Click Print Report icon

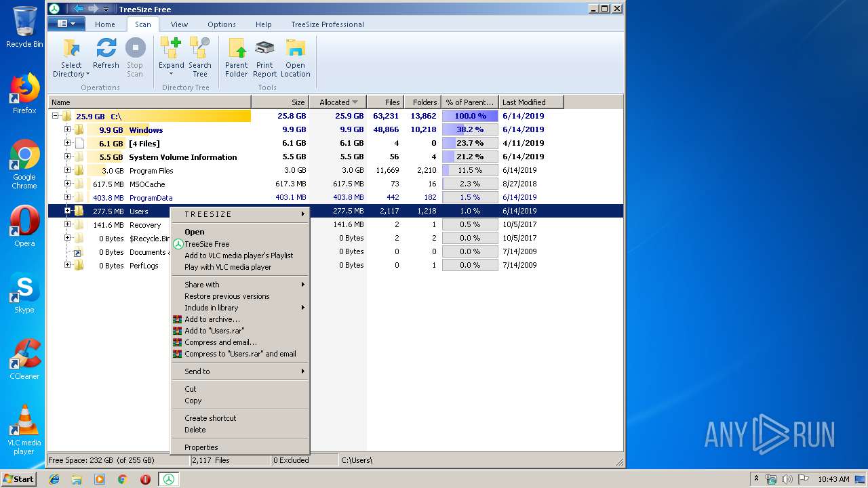pos(264,49)
